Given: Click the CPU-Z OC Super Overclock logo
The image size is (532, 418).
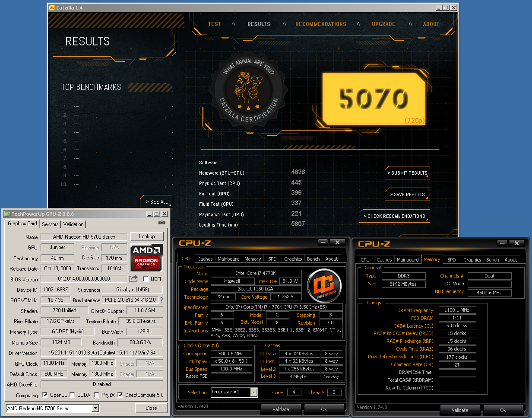Looking at the screenshot, I should (324, 285).
